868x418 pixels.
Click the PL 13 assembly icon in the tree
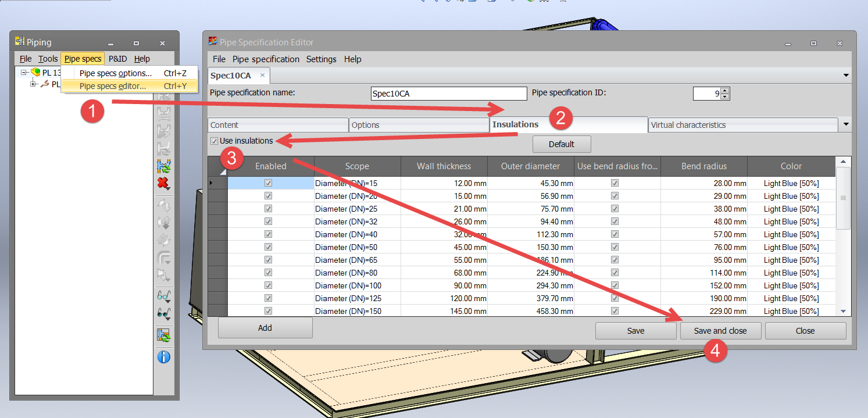point(35,73)
